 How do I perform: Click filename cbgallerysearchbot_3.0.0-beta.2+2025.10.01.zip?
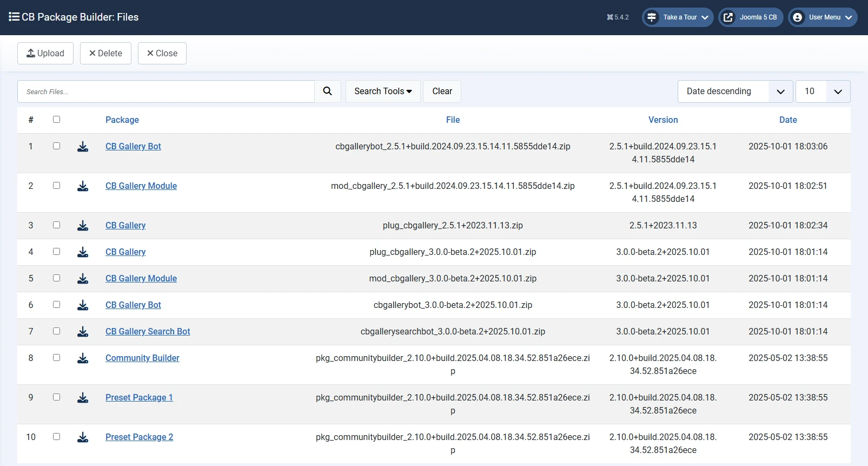453,332
